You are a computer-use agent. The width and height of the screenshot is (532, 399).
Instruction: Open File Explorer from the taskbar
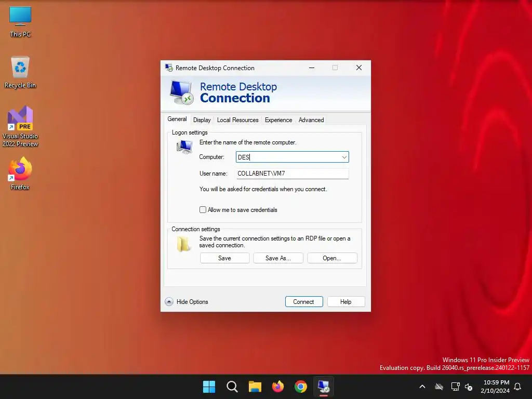[x=255, y=387]
